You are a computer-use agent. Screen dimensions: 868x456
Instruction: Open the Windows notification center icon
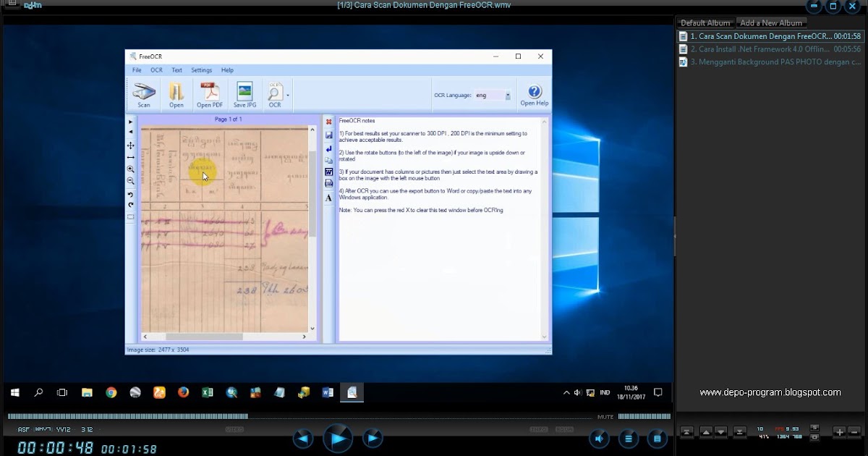[658, 392]
